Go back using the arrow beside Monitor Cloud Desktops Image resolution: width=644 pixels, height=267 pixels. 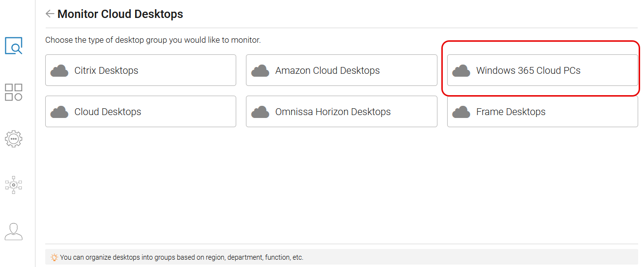coord(50,14)
